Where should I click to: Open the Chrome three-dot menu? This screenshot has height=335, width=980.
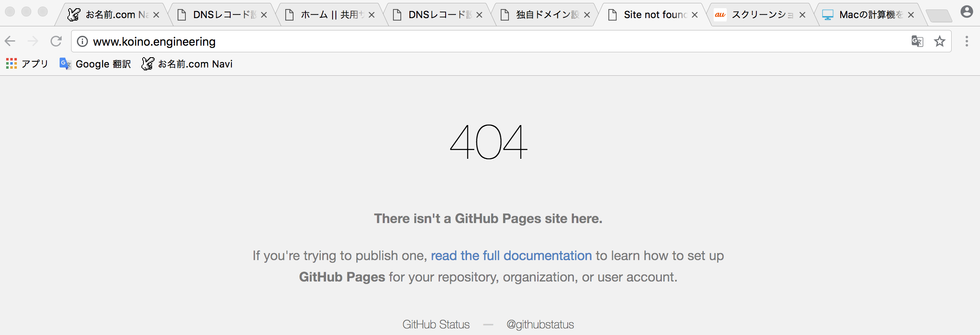pyautogui.click(x=967, y=41)
